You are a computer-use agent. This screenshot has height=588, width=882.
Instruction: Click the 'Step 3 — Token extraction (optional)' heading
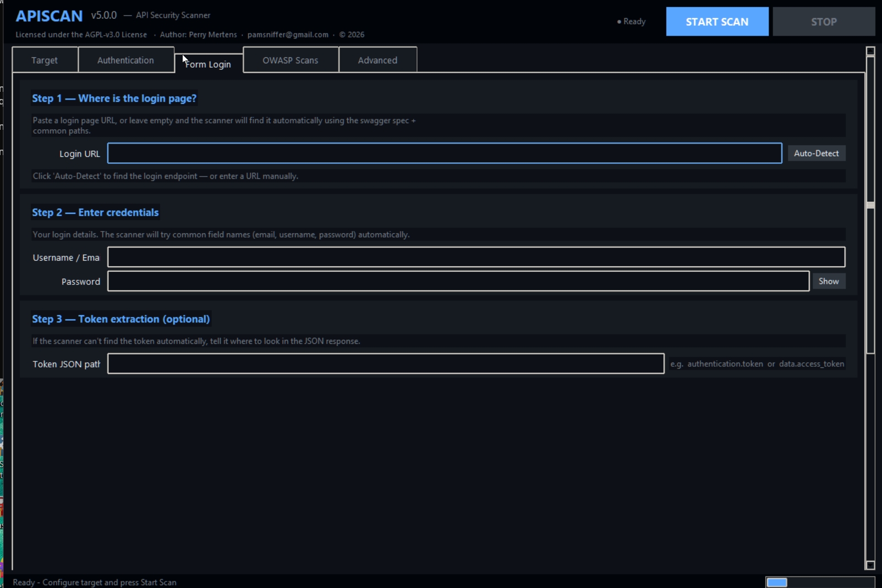[x=120, y=319]
